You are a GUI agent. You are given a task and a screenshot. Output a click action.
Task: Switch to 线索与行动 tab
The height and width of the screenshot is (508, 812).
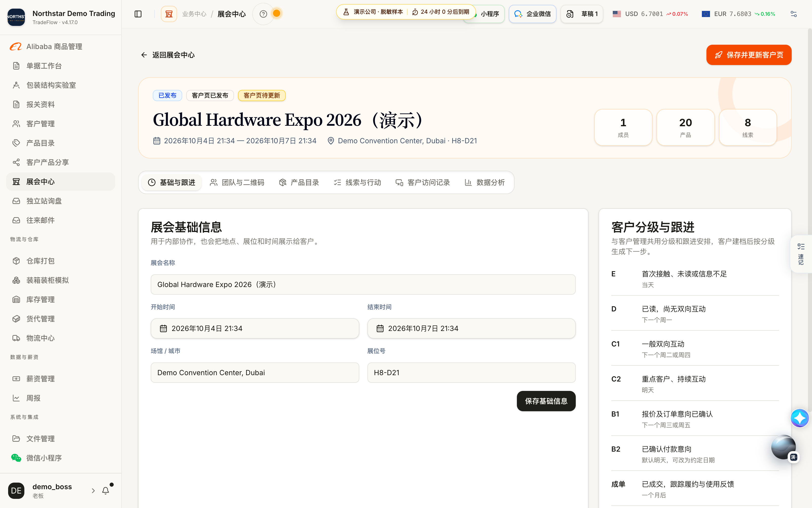point(357,182)
